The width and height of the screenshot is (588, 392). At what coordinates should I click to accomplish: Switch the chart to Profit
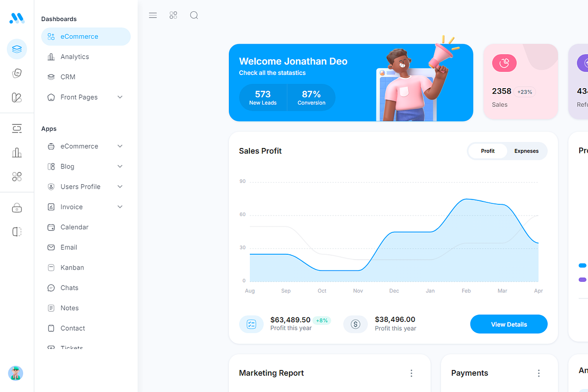click(488, 151)
